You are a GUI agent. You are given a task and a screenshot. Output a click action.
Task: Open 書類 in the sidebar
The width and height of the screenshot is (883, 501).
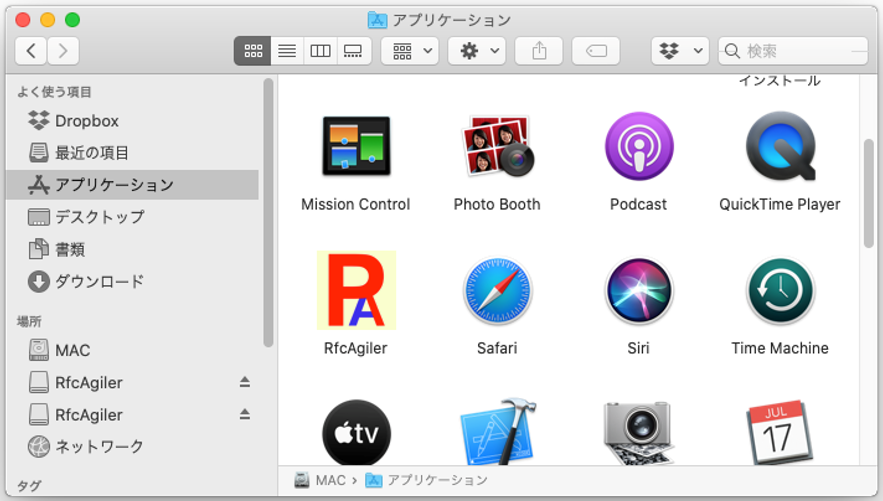tap(132, 249)
